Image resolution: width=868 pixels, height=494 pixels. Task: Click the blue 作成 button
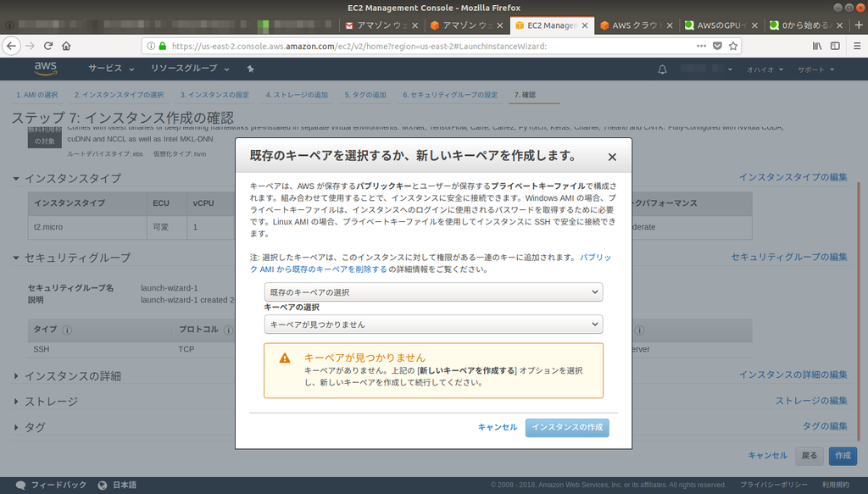[843, 456]
